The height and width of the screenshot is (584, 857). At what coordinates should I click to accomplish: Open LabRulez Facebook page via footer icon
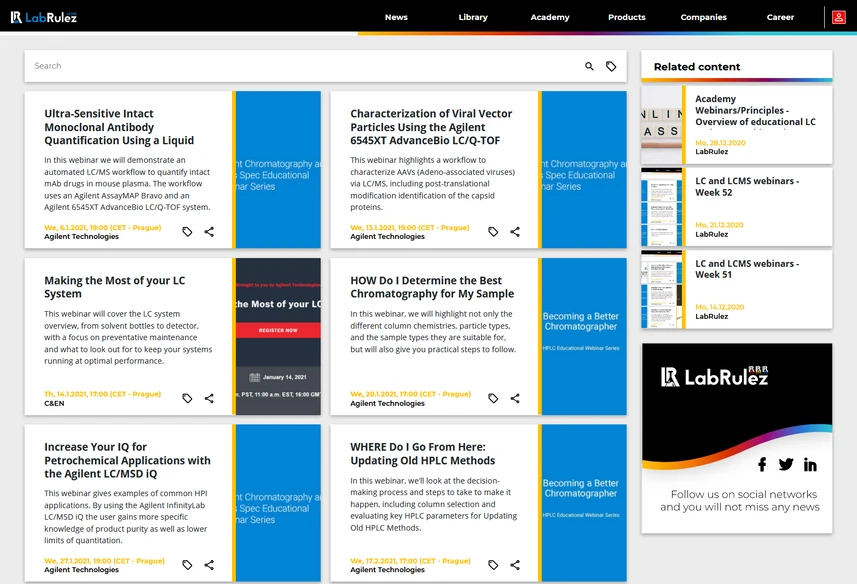click(x=762, y=464)
